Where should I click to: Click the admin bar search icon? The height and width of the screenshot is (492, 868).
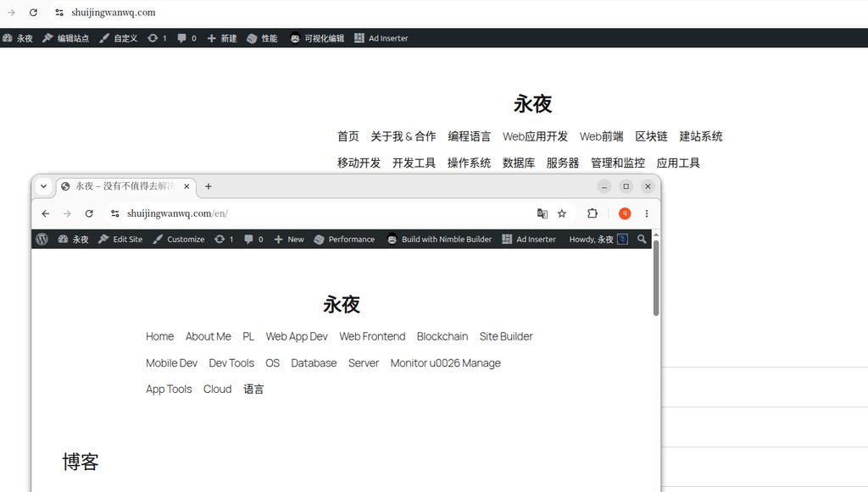click(x=642, y=240)
